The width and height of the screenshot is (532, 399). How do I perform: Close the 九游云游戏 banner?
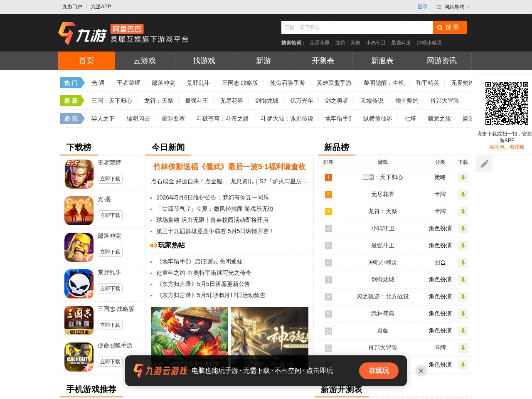(x=421, y=371)
